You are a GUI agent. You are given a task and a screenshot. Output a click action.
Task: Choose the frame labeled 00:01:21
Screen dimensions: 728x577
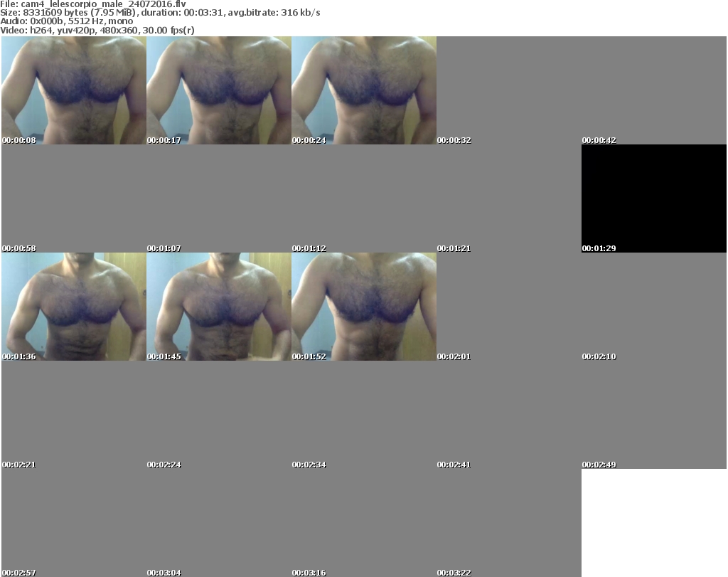click(x=509, y=198)
